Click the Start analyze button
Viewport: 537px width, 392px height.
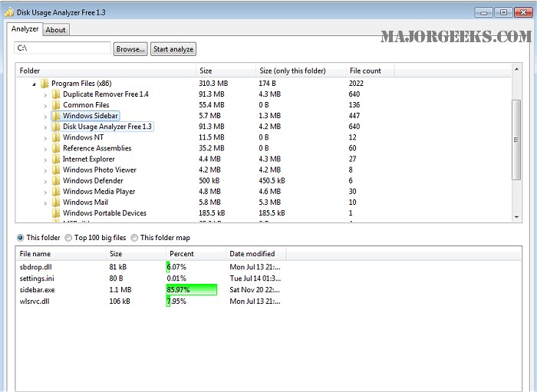tap(173, 49)
